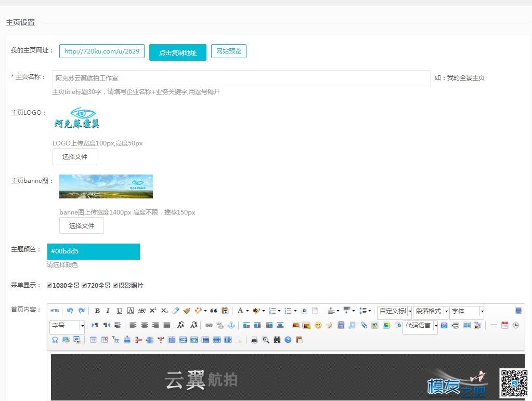This screenshot has width=532, height=401.
Task: Insert a horizontal line
Action: pos(494,325)
